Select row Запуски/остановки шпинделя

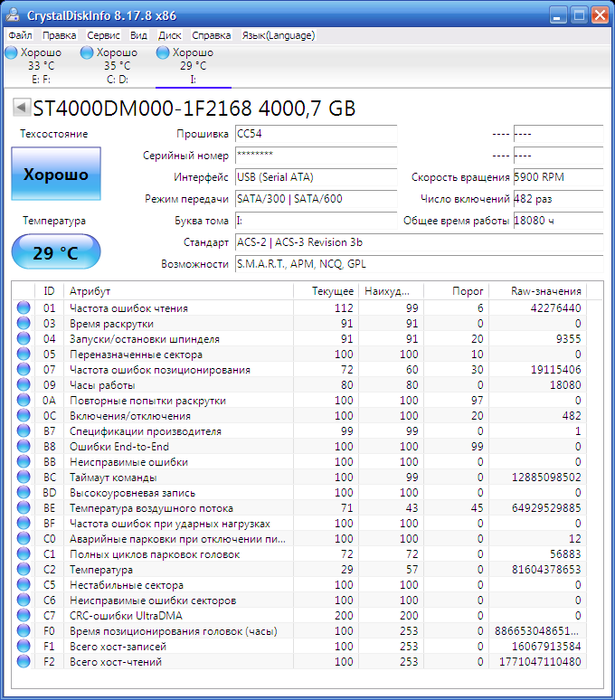[x=300, y=339]
